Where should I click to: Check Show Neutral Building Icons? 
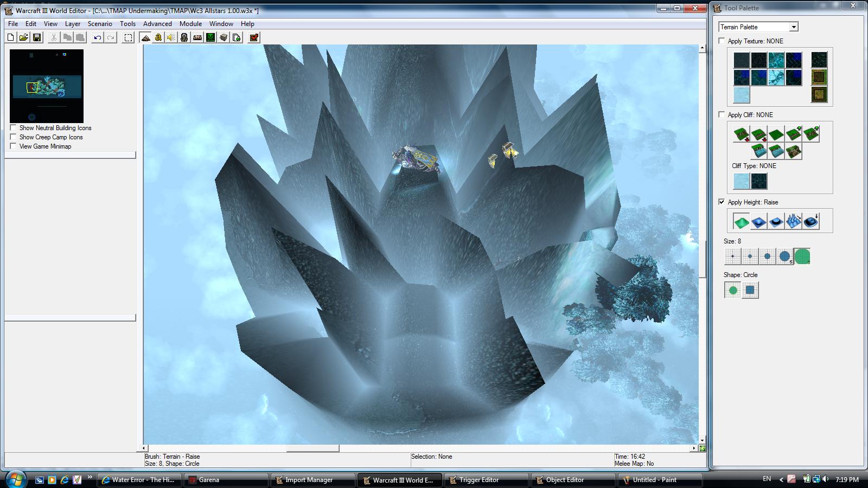coord(13,128)
